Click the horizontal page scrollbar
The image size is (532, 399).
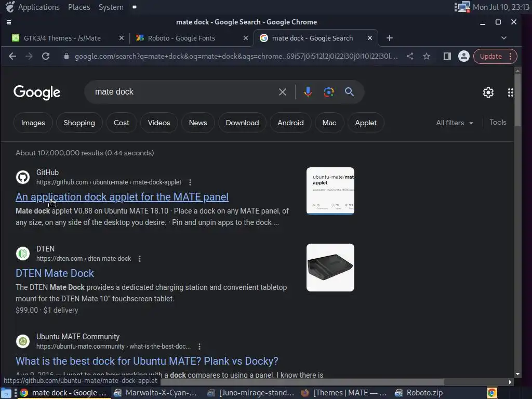(302, 382)
